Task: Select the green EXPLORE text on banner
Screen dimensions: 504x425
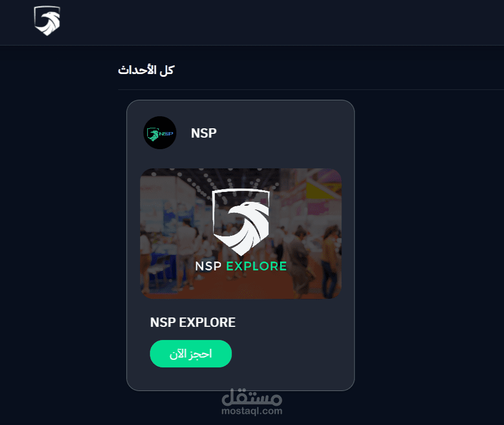Action: pos(256,266)
